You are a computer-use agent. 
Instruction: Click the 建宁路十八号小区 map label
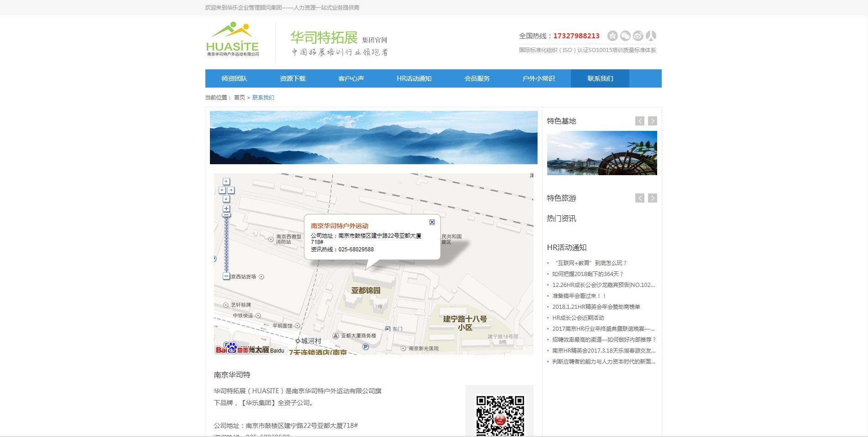click(465, 323)
